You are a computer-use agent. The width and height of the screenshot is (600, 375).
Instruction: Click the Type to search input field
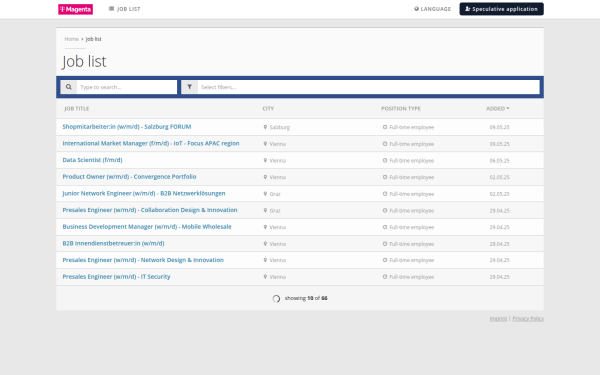[127, 87]
